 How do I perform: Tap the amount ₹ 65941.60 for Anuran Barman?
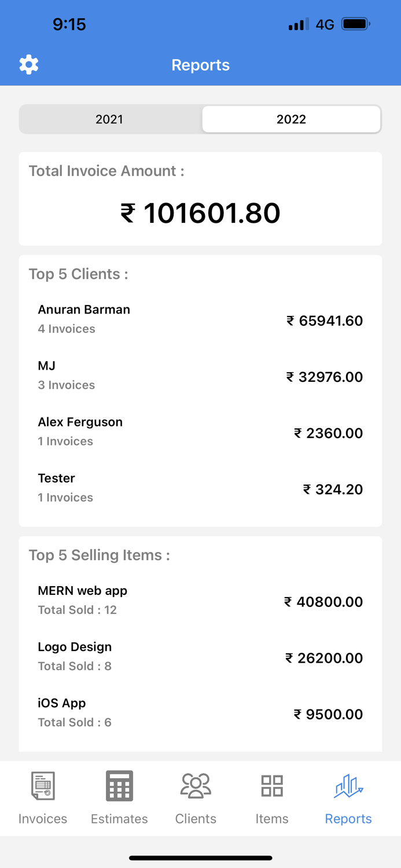[x=325, y=321]
